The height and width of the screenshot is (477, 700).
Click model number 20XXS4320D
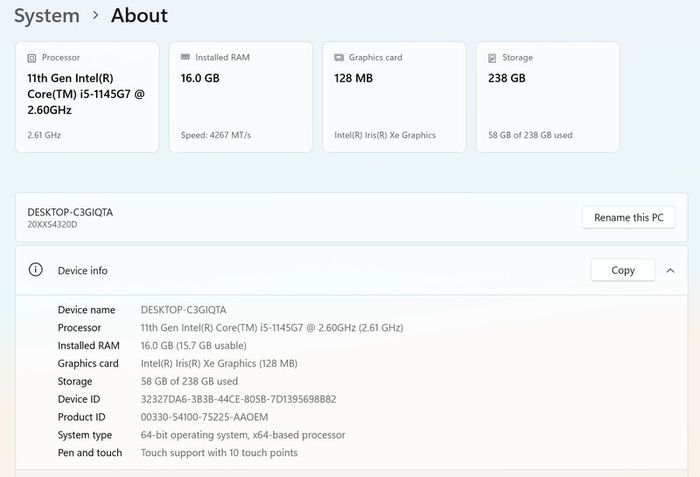click(52, 225)
